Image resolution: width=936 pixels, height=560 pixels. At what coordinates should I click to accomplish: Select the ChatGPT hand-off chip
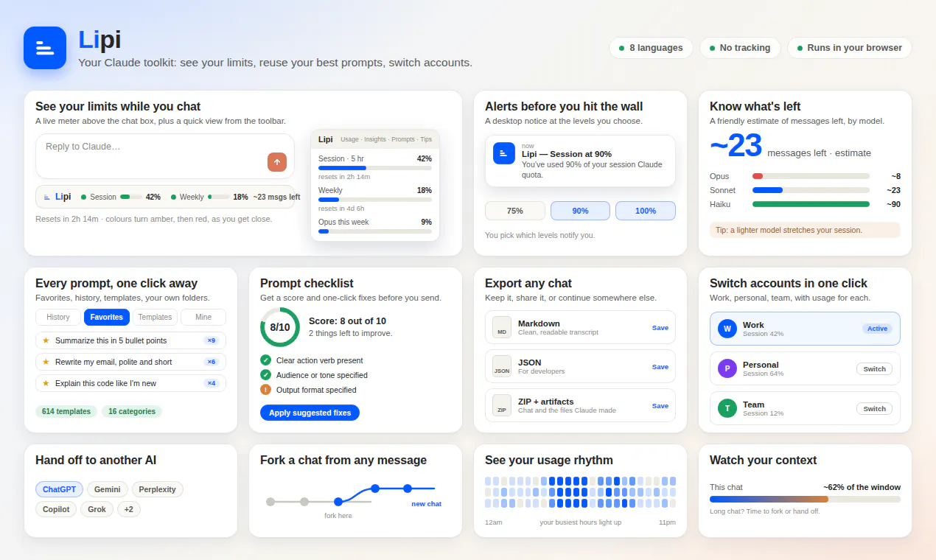[59, 489]
